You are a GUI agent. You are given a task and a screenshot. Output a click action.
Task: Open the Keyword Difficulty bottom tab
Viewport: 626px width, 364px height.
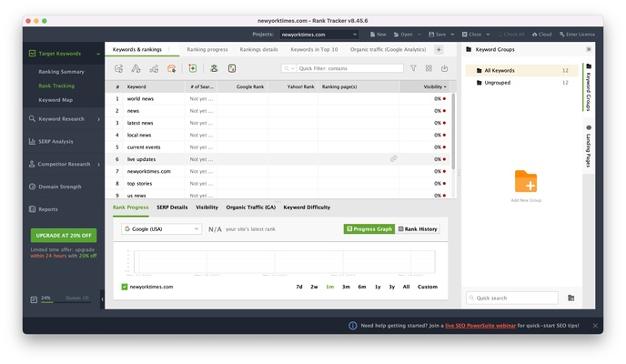click(307, 207)
